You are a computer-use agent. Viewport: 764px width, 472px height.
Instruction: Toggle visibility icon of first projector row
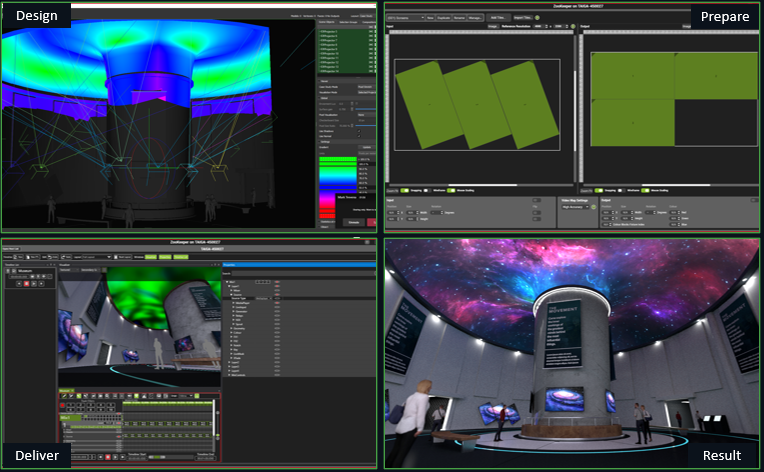click(x=371, y=32)
